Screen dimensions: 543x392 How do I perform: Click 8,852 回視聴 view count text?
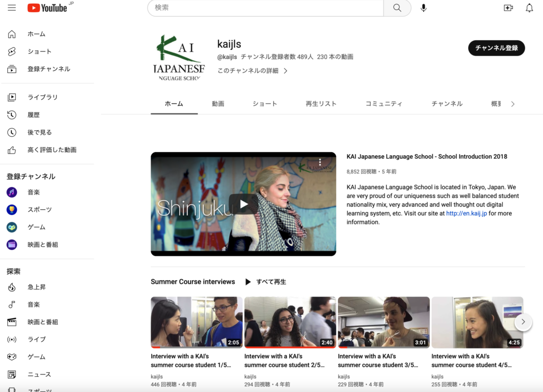tap(361, 172)
